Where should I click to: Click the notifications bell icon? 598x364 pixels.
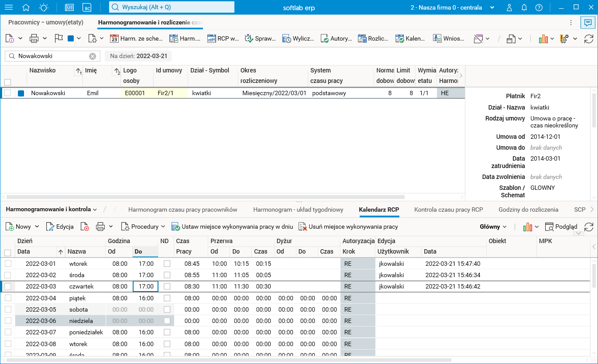click(524, 7)
